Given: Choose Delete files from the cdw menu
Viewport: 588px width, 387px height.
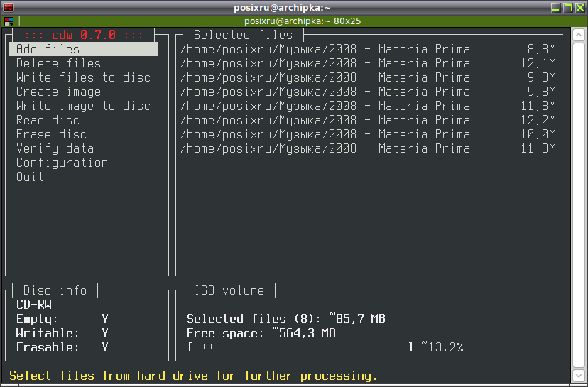Looking at the screenshot, I should pyautogui.click(x=58, y=63).
